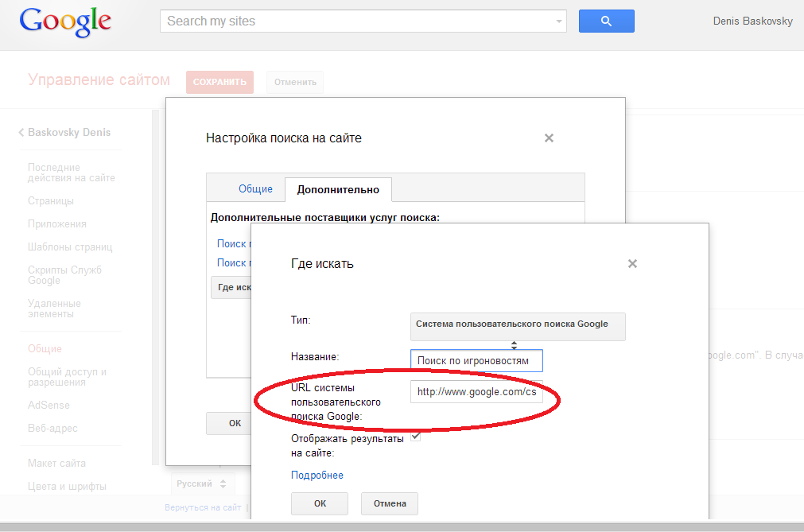Viewport: 804px width, 532px height.
Task: Open the search box dropdown arrow
Action: pos(559,21)
